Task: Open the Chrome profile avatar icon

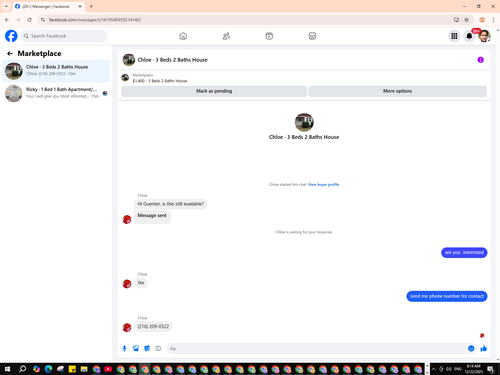Action: (482, 20)
